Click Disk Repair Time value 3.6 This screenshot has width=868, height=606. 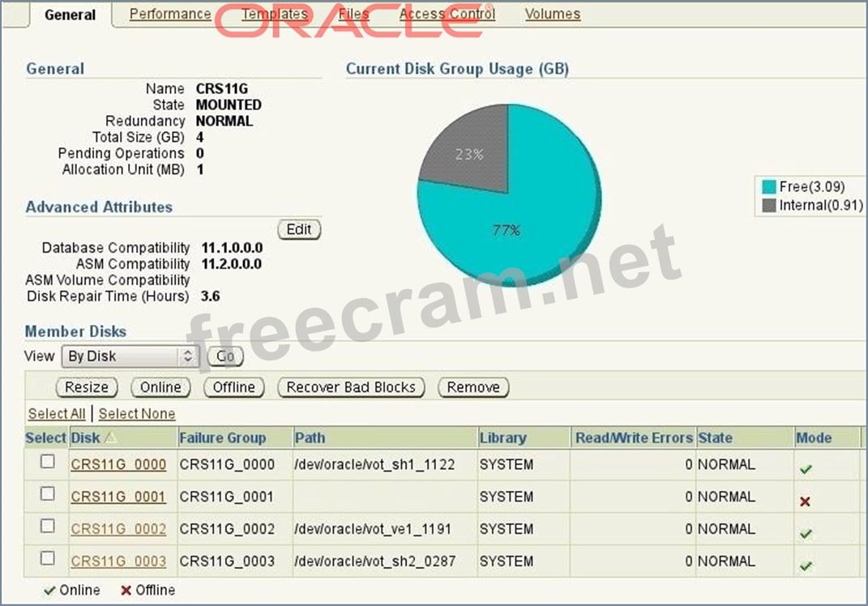coord(211,296)
